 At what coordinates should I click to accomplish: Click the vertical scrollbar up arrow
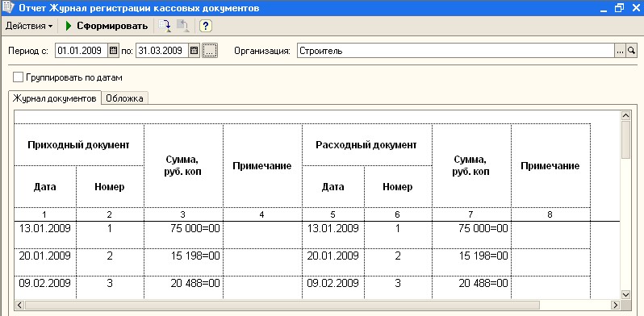625,116
